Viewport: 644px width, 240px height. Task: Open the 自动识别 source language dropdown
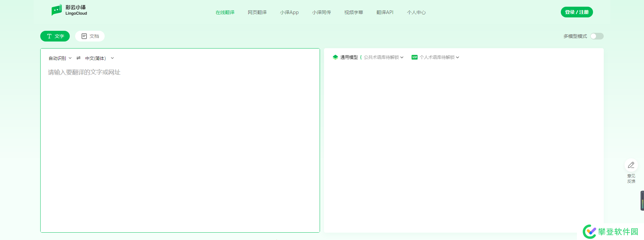60,58
